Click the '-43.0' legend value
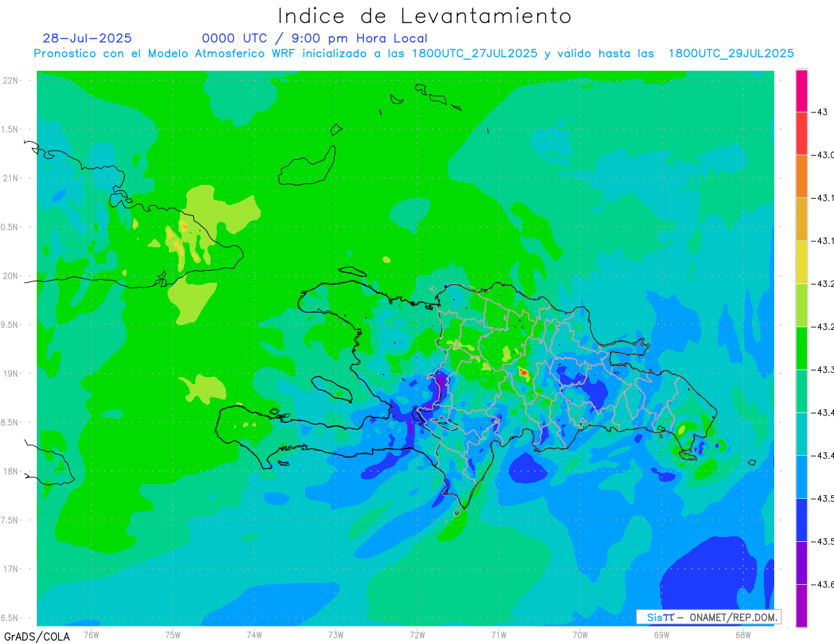This screenshot has width=834, height=644. pyautogui.click(x=824, y=155)
